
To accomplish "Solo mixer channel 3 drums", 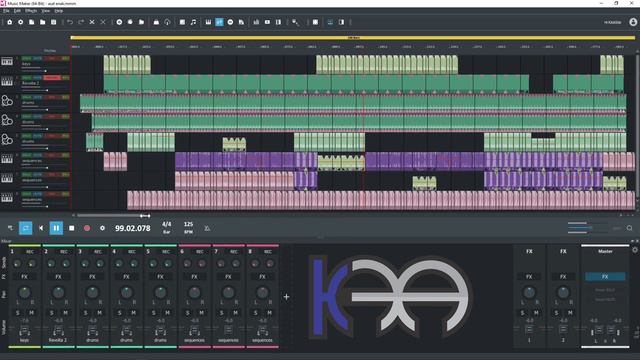I will pyautogui.click(x=85, y=313).
